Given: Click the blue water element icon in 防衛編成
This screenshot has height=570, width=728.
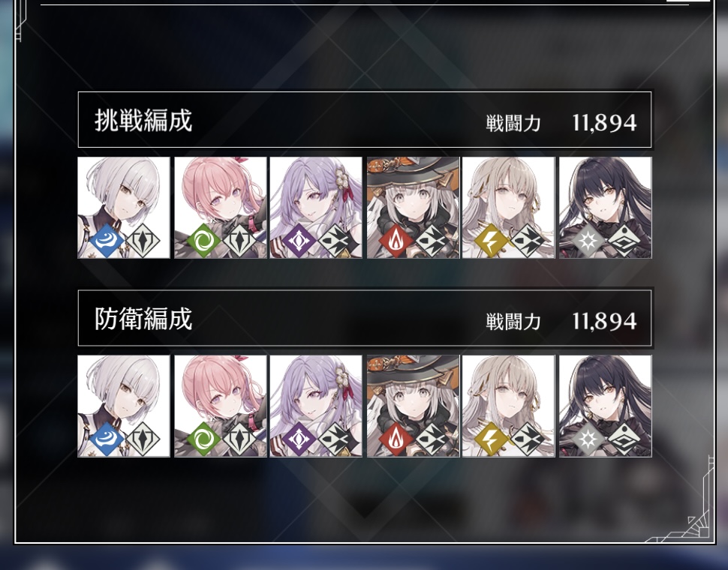Looking at the screenshot, I should (107, 439).
